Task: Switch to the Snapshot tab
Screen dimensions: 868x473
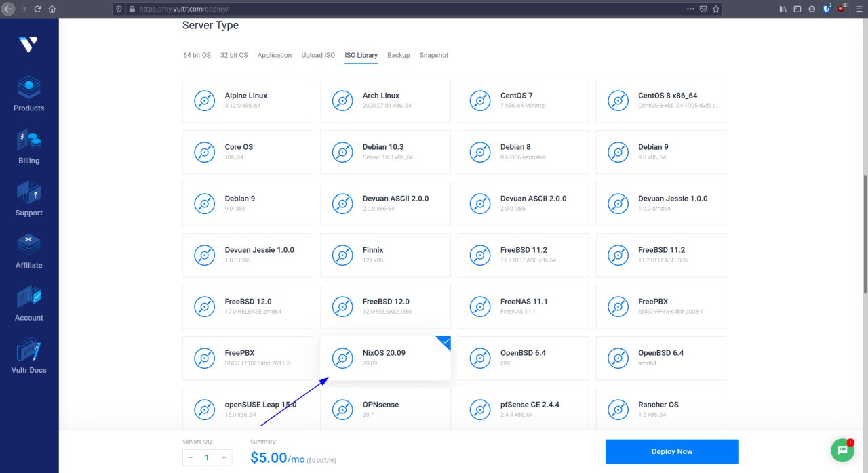Action: pos(434,55)
